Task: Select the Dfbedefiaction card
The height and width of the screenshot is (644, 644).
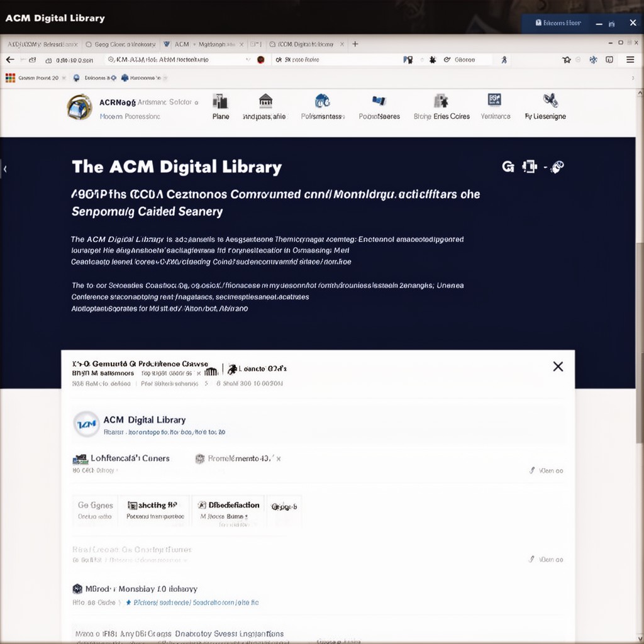Action: [x=228, y=511]
